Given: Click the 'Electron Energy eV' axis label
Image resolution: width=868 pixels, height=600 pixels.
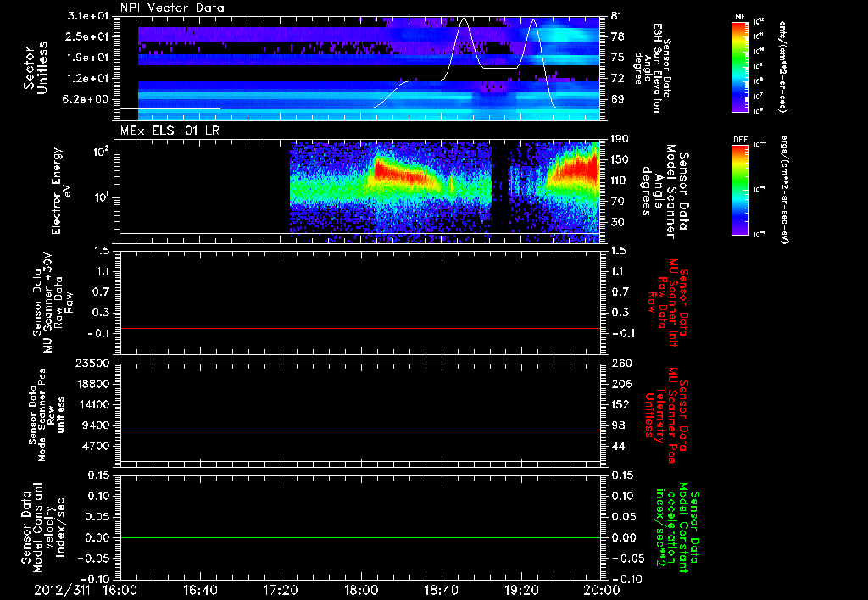Looking at the screenshot, I should 61,191.
